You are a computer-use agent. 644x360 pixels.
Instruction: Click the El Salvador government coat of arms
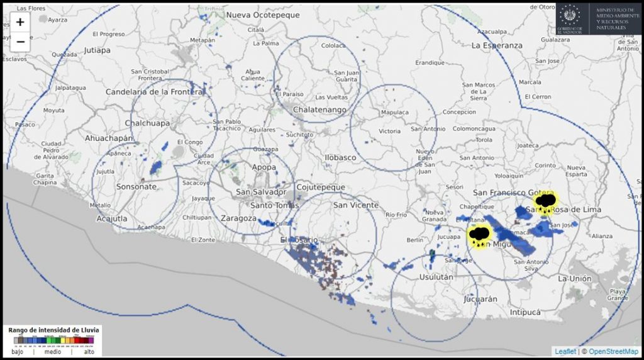[571, 17]
